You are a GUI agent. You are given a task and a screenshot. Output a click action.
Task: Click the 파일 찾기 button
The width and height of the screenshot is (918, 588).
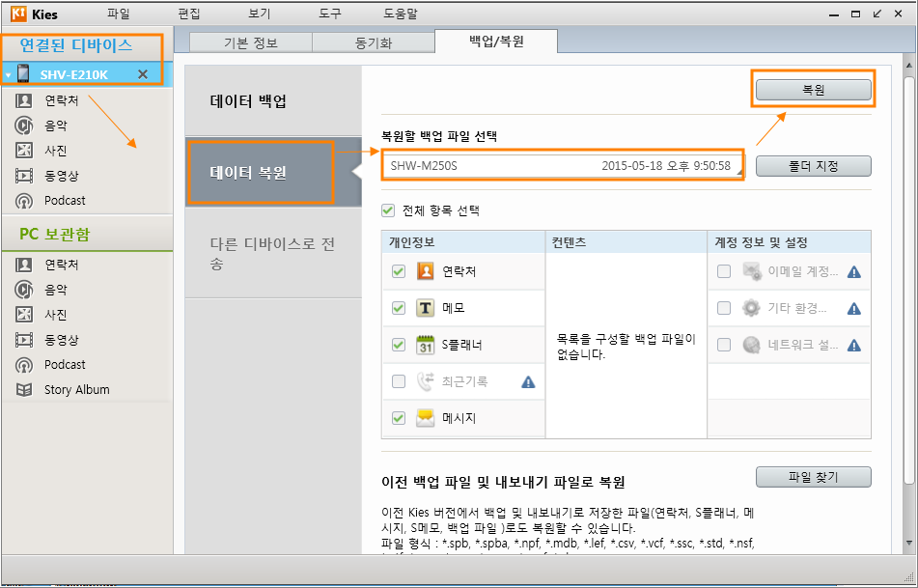tap(813, 477)
